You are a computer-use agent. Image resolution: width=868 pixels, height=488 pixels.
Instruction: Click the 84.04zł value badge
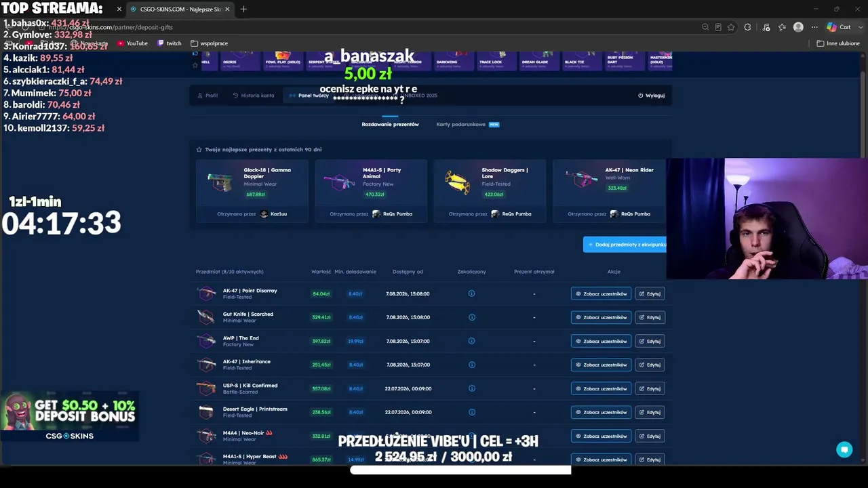[x=321, y=293]
